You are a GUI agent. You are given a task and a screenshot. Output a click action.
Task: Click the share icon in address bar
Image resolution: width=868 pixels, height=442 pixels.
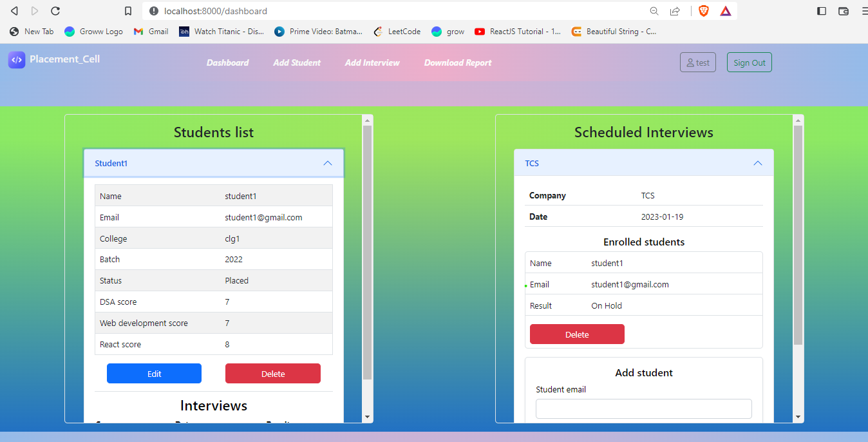(674, 11)
